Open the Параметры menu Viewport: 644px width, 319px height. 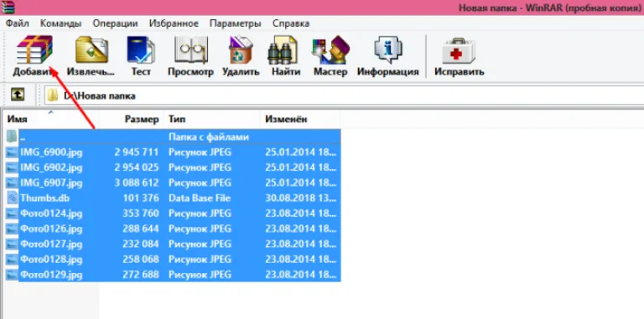point(236,23)
